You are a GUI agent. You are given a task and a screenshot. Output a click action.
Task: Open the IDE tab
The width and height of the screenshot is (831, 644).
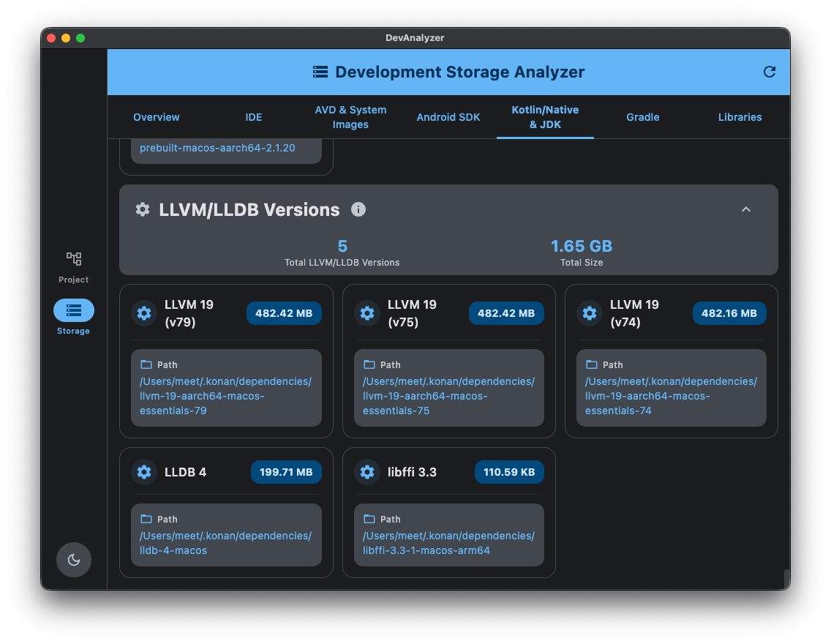(253, 117)
